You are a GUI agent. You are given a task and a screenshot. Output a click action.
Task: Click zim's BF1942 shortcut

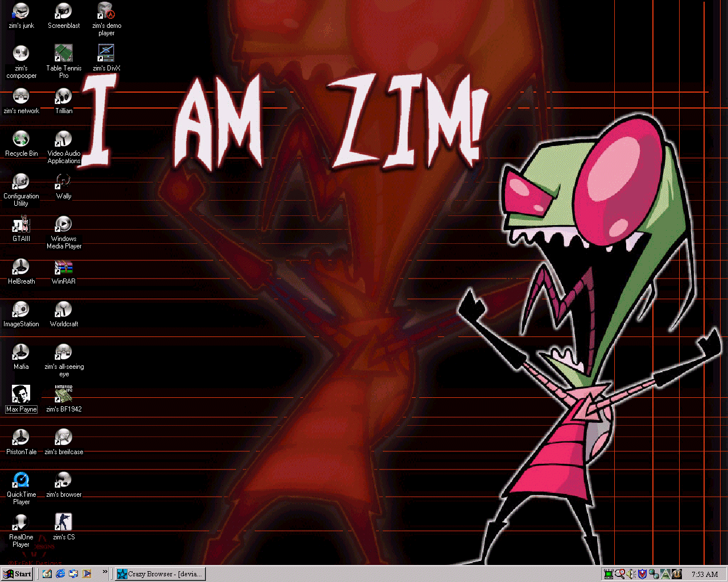click(x=64, y=400)
